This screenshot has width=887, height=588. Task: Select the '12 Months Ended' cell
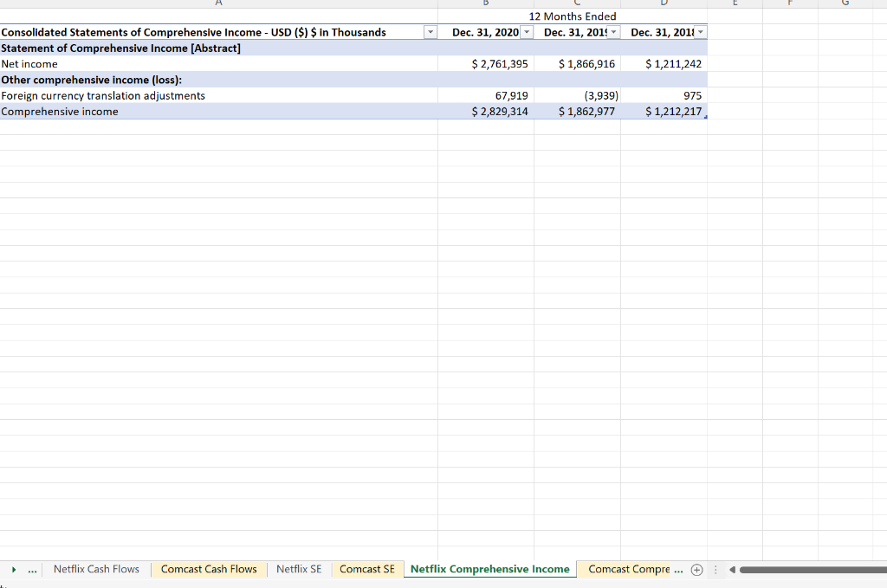[572, 16]
